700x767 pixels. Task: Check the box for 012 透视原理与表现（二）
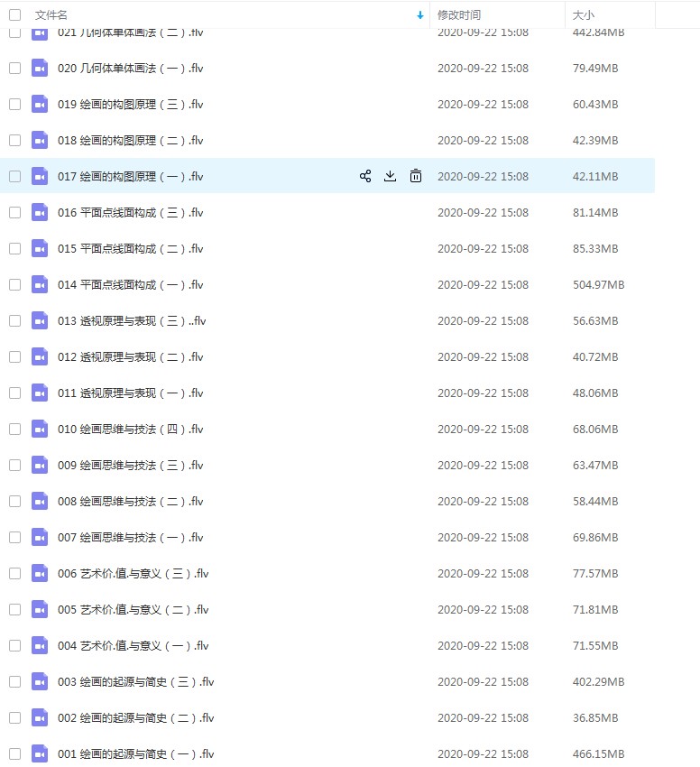coord(15,356)
